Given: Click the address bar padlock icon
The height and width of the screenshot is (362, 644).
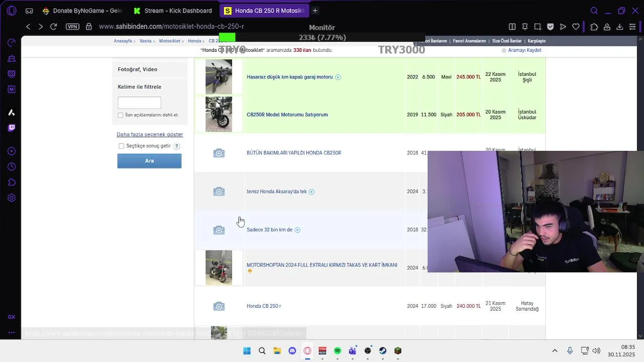Looking at the screenshot, I should point(89,27).
